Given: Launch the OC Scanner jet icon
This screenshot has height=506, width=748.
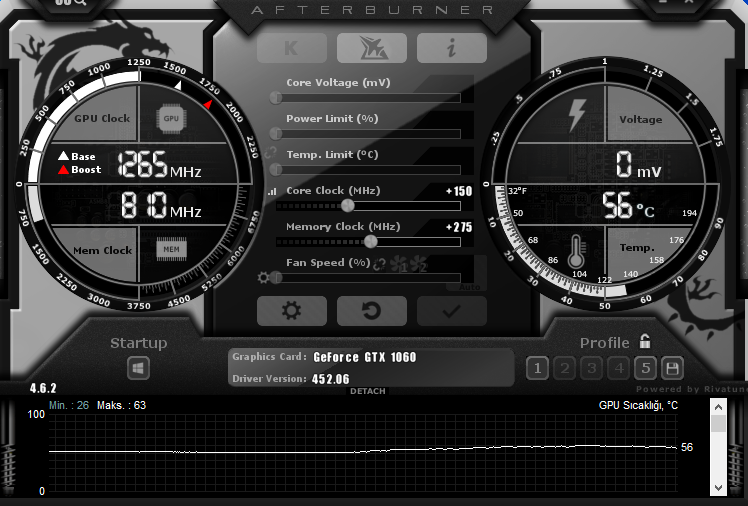Looking at the screenshot, I should tap(372, 48).
